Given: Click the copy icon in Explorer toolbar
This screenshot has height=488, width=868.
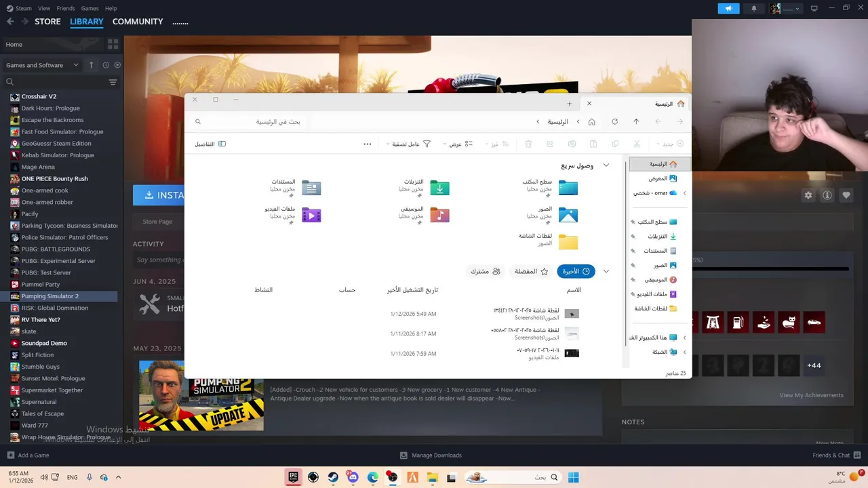Looking at the screenshot, I should (615, 144).
